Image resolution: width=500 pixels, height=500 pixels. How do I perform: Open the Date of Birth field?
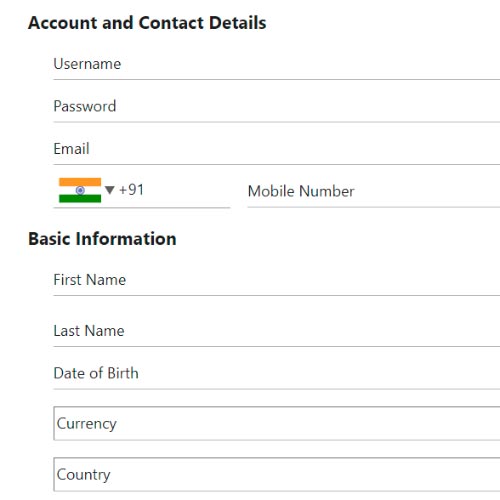(277, 373)
